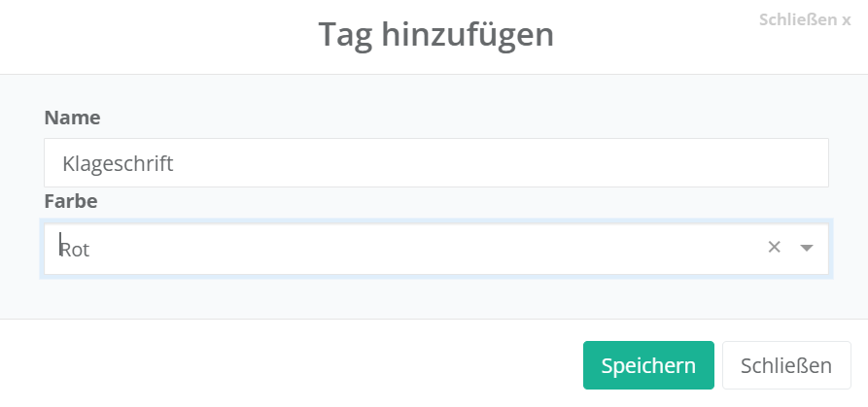The image size is (868, 407).
Task: Clear the selected color Rot
Action: (x=774, y=248)
